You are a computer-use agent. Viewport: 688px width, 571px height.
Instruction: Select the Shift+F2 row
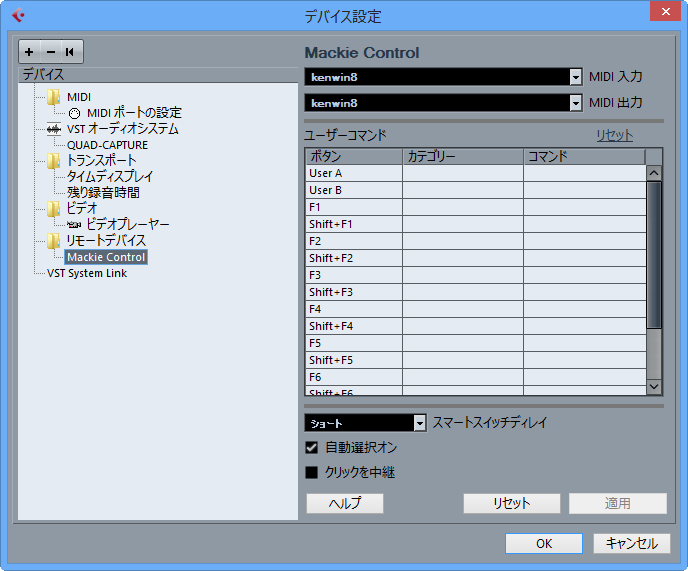click(x=476, y=258)
